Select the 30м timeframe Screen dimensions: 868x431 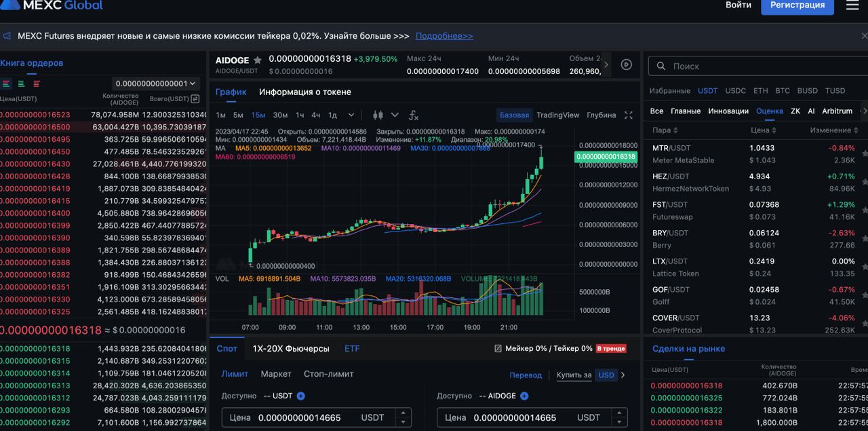tap(280, 115)
